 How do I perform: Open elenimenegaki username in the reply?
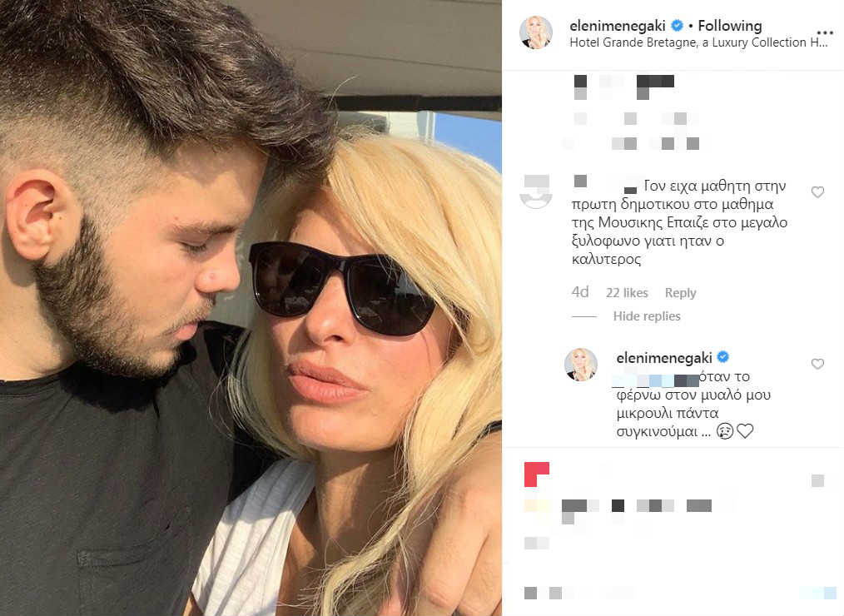664,358
